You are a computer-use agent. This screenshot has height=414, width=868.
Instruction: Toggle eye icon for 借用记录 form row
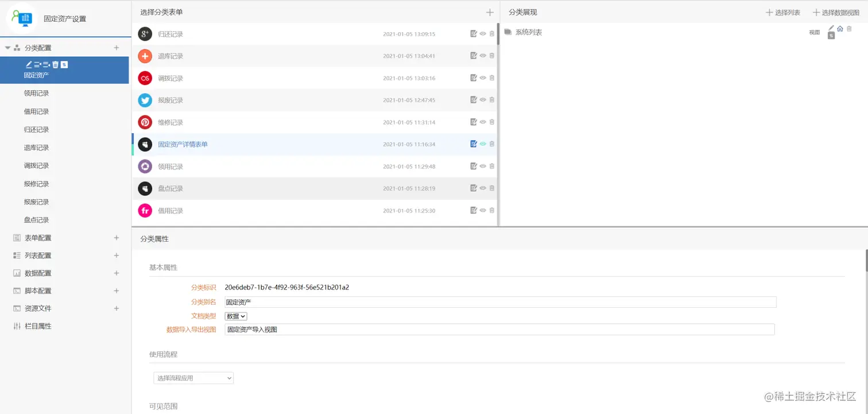click(483, 210)
